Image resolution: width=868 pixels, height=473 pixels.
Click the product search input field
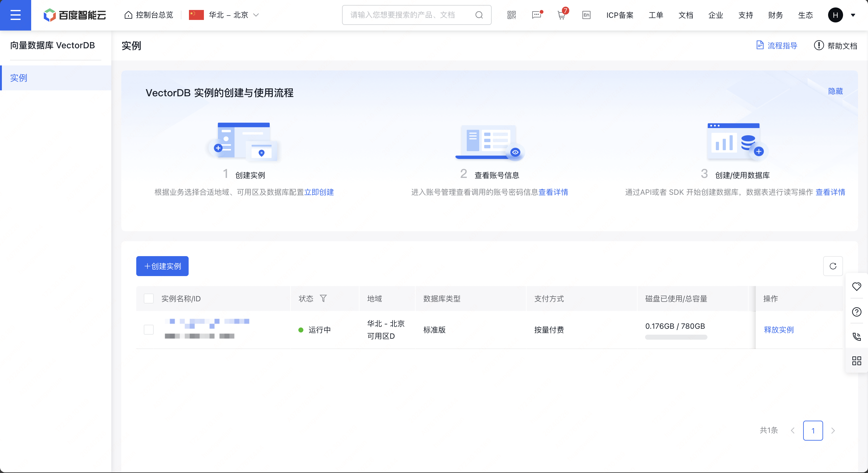point(417,15)
